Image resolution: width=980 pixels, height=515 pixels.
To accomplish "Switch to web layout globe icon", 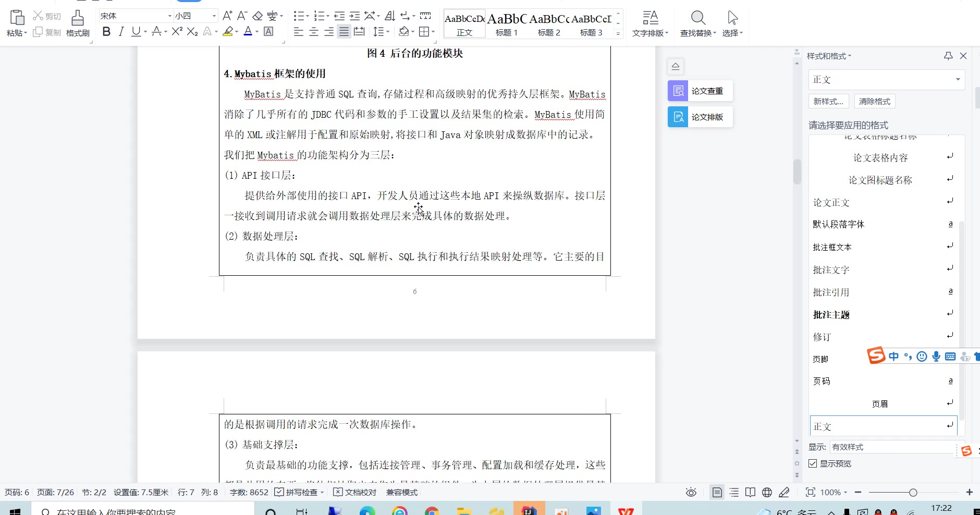I will click(x=767, y=492).
